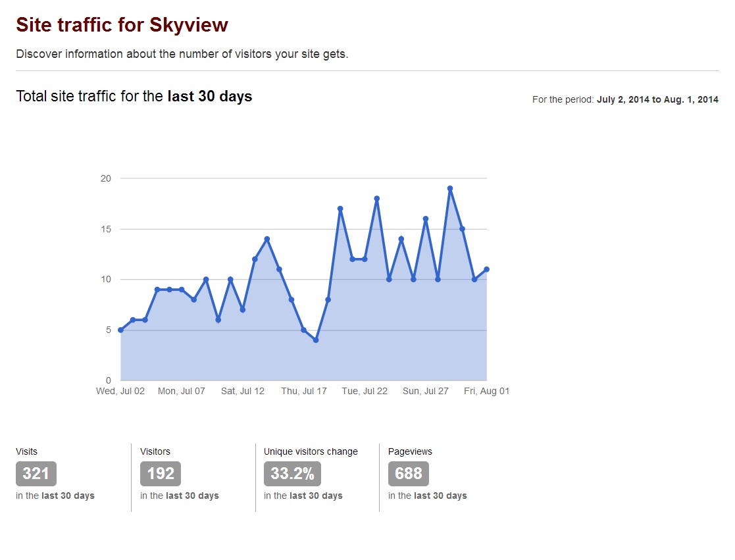Select the last data point on the chart line
Screen dimensions: 735x560
tap(486, 269)
